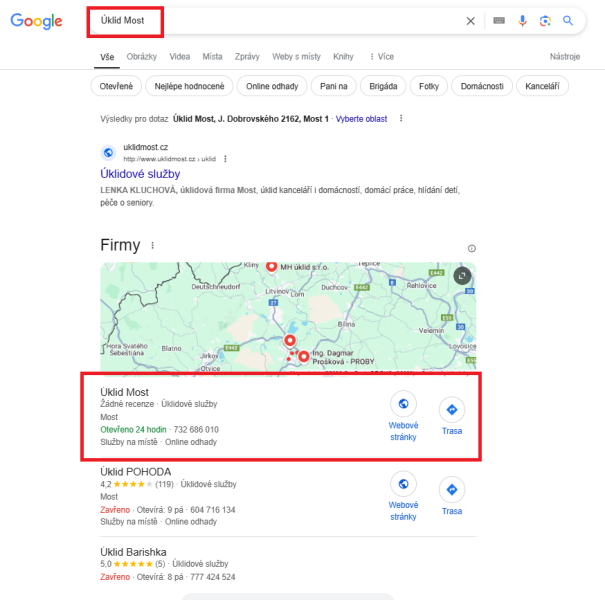Switch to the Zprávy tab
This screenshot has width=605, height=600.
[247, 57]
